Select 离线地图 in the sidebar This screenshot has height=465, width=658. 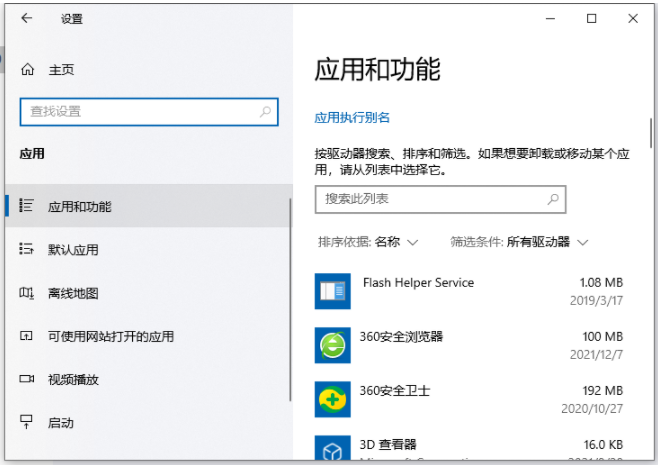click(x=73, y=294)
